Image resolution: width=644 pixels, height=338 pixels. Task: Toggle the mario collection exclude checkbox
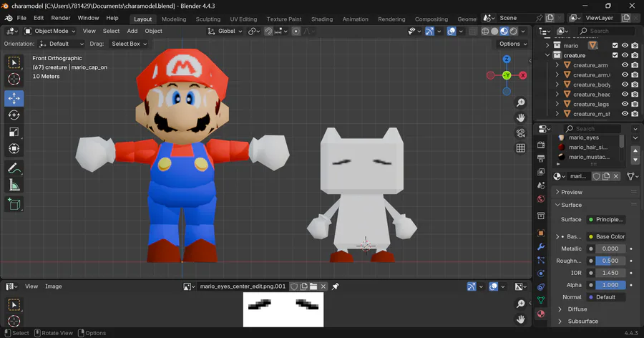tap(615, 46)
